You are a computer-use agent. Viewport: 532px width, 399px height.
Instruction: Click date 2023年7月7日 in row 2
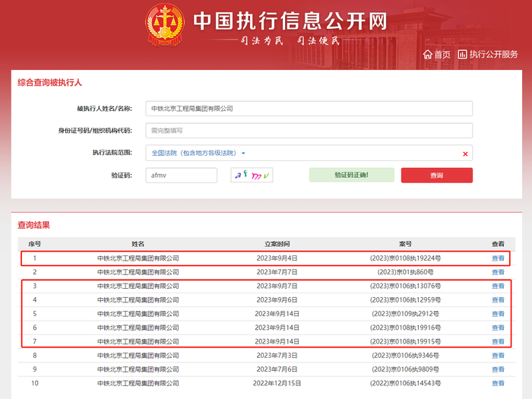point(277,272)
